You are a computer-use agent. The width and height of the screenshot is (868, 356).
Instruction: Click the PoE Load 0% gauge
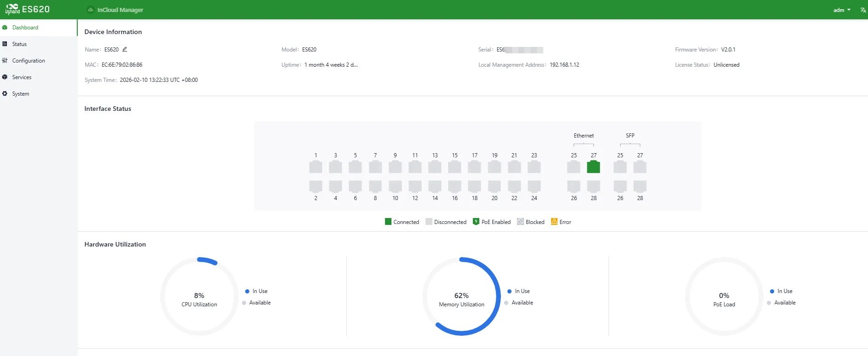[x=724, y=296]
